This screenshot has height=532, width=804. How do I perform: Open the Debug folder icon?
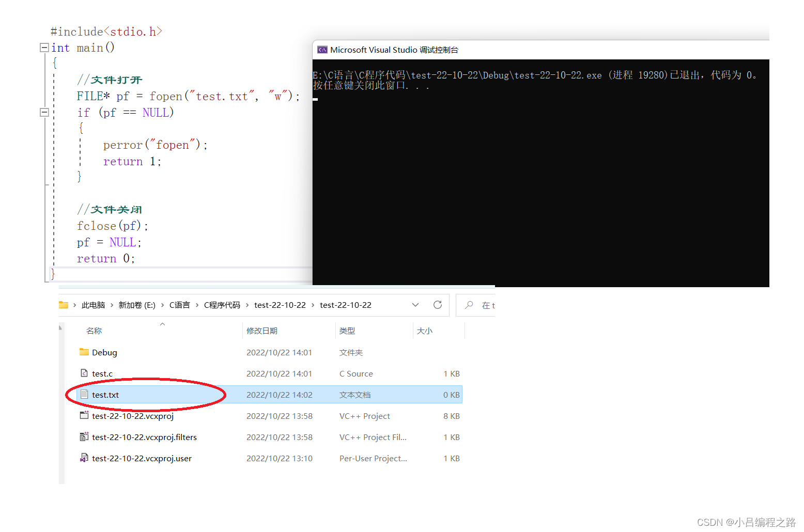point(84,352)
